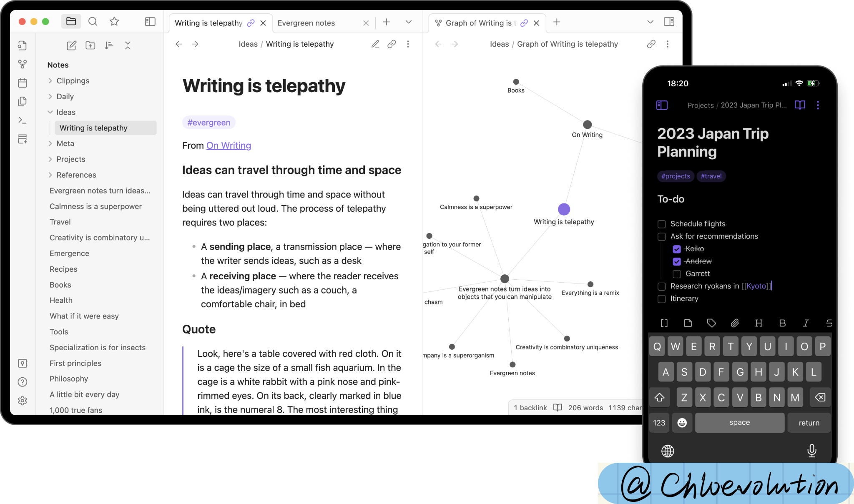Check the Schedule flights checkbox
The height and width of the screenshot is (504, 854).
[x=662, y=224]
